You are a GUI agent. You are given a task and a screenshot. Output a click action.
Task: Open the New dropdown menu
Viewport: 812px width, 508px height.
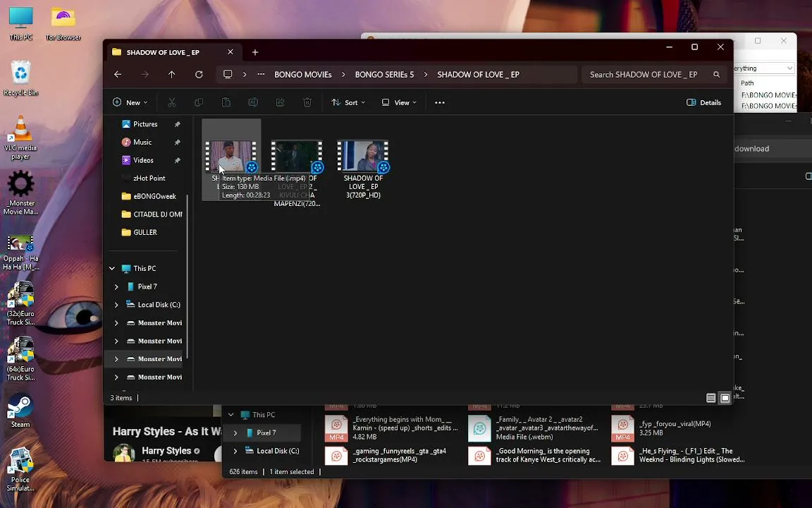click(130, 102)
